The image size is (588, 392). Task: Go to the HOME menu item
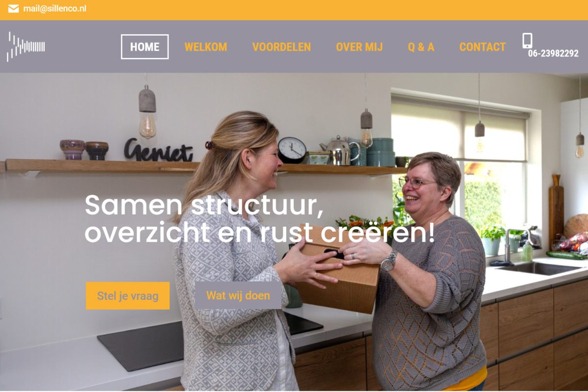click(x=145, y=47)
